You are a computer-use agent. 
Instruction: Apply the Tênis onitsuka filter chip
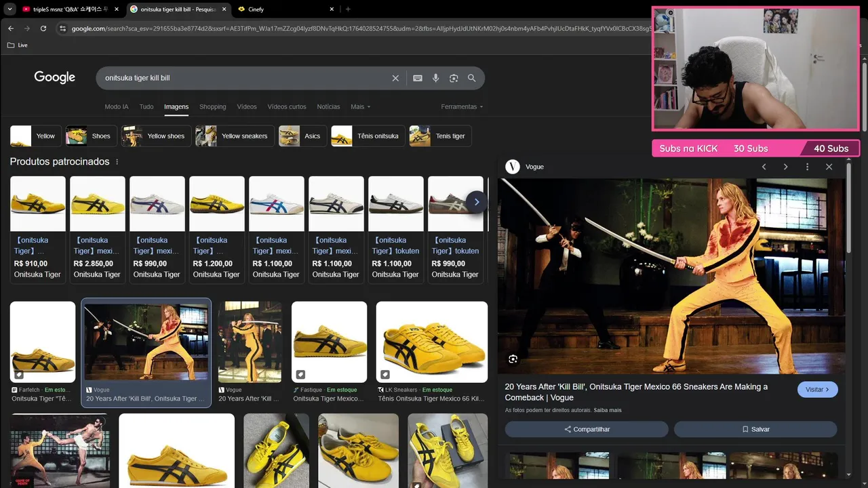click(x=368, y=136)
